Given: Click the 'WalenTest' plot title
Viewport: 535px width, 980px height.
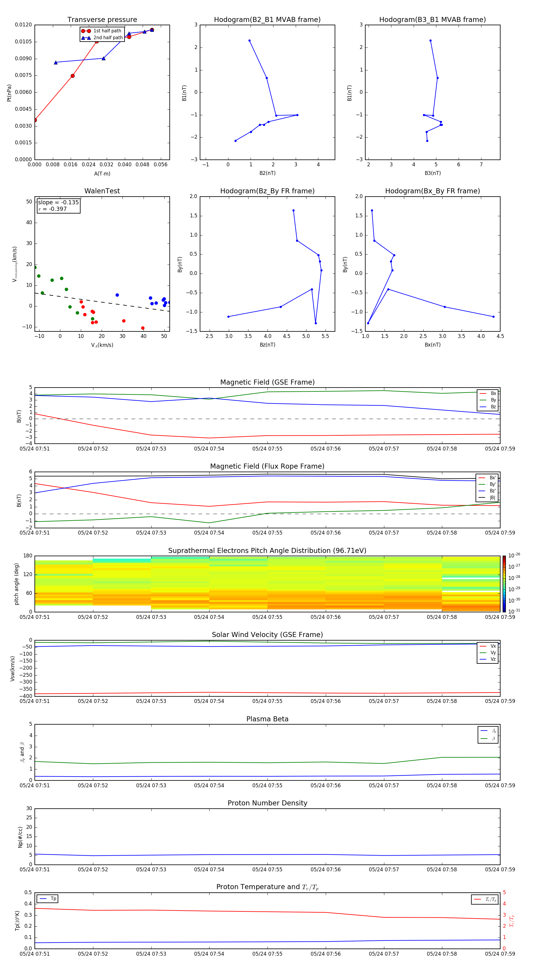Looking at the screenshot, I should 102,191.
